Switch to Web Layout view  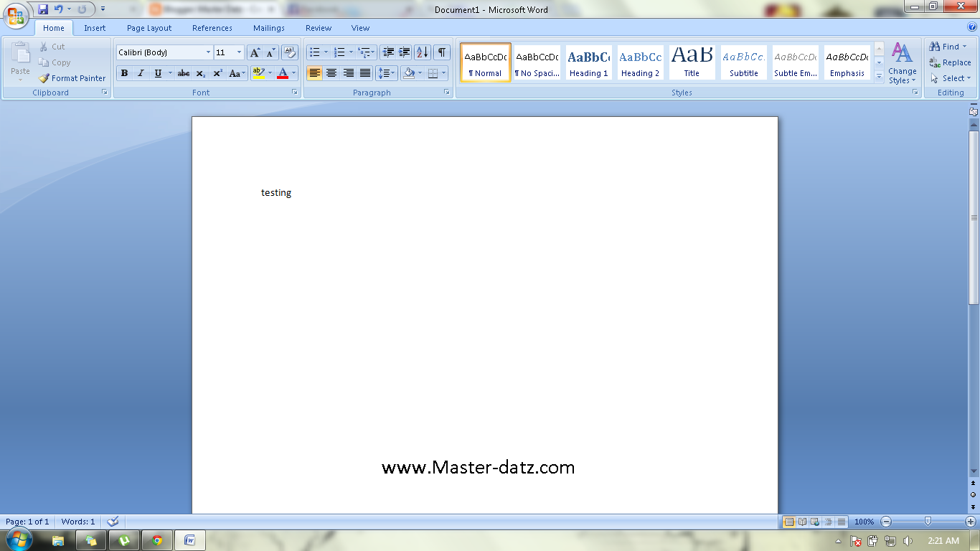[x=816, y=522]
